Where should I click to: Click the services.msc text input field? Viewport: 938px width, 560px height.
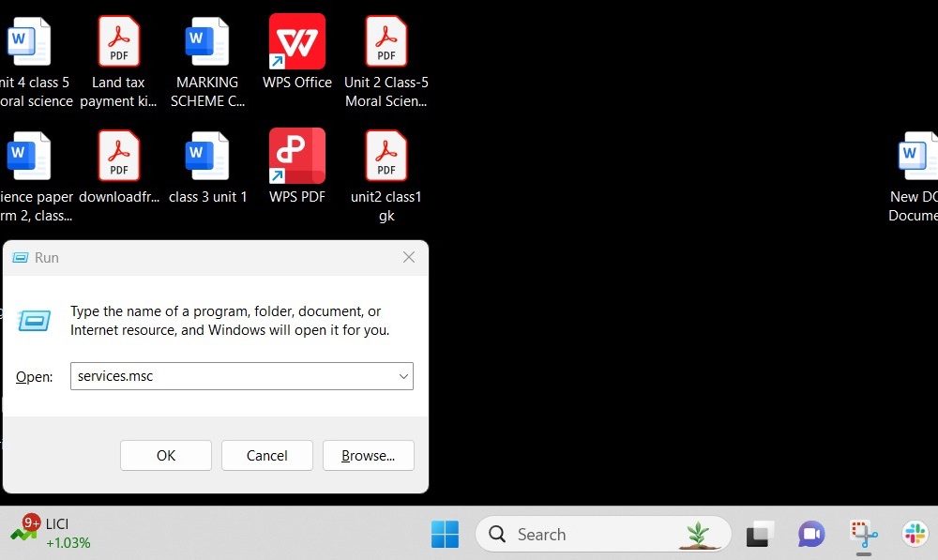coord(230,377)
